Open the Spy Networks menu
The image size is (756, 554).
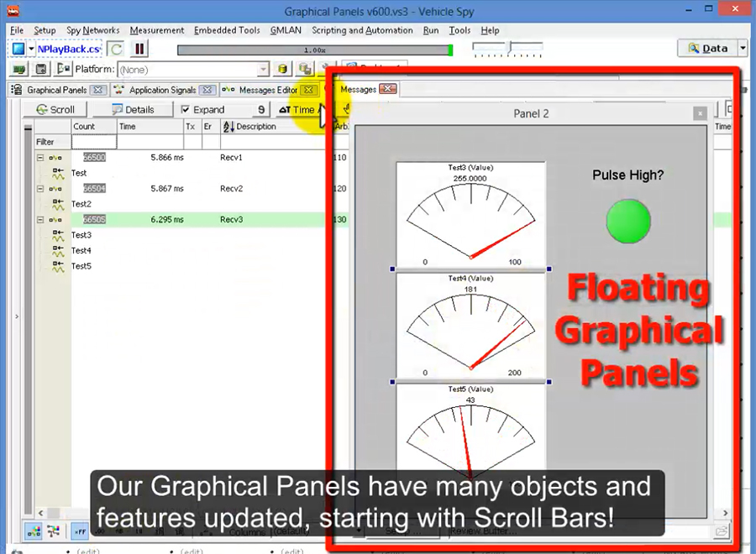coord(93,30)
